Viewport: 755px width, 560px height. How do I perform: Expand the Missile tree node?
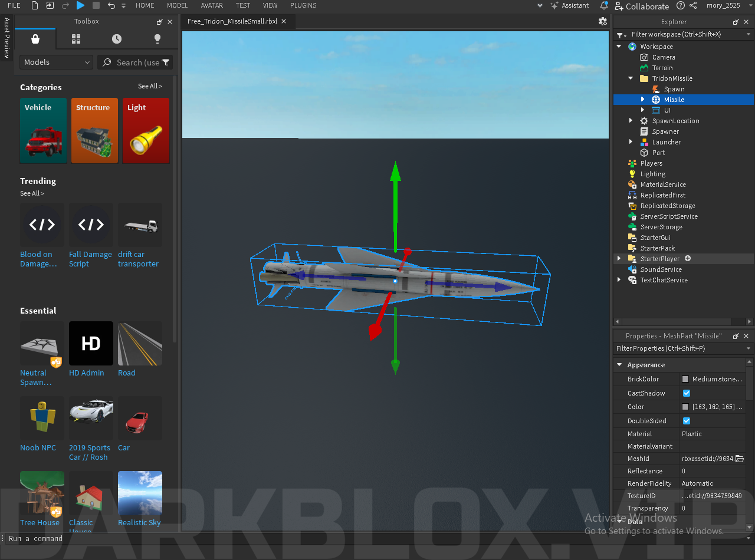coord(642,100)
